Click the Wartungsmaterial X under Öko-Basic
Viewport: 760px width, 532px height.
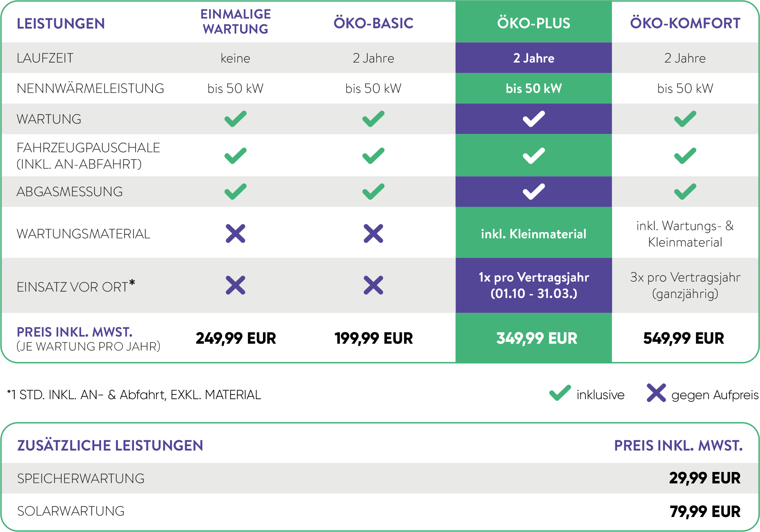[373, 234]
